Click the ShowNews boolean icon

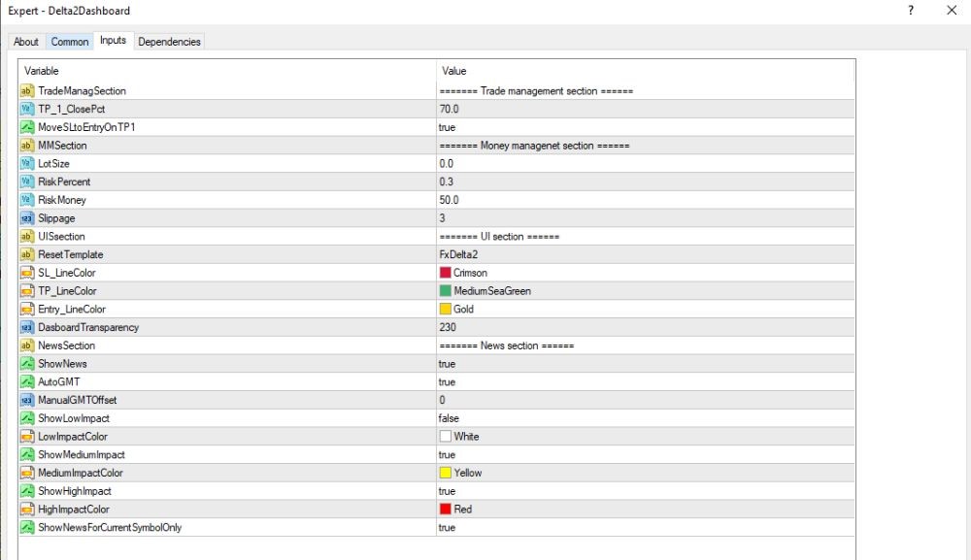pos(26,364)
